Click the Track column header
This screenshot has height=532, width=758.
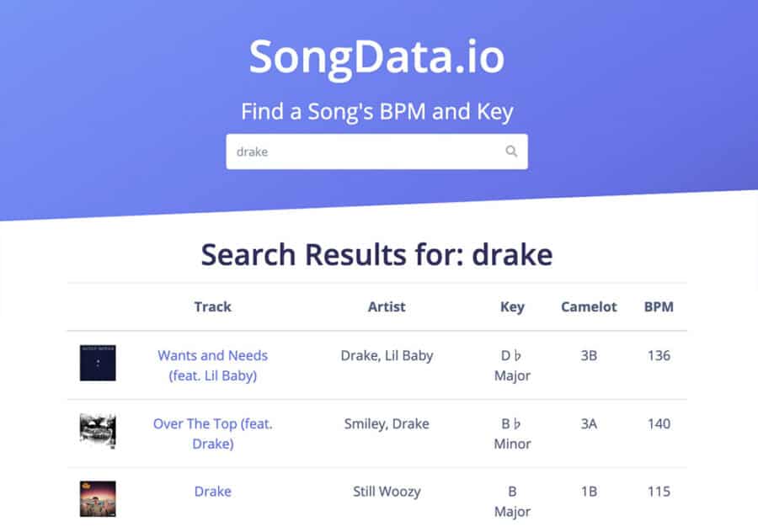pos(212,306)
